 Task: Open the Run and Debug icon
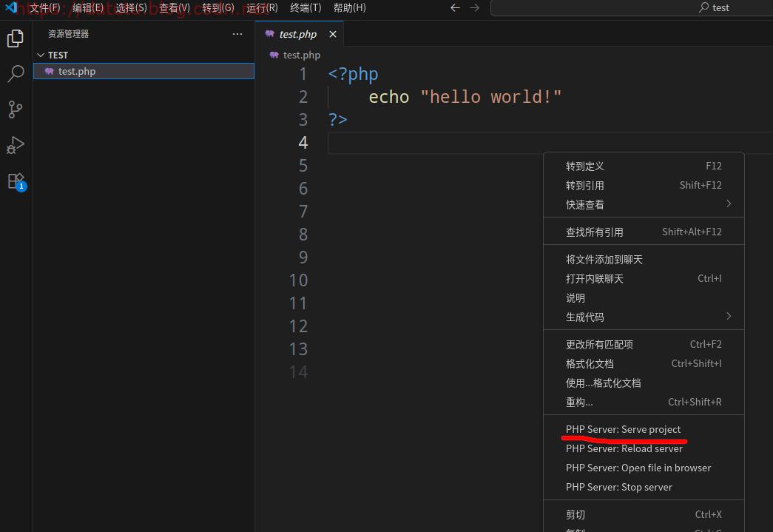[16, 145]
